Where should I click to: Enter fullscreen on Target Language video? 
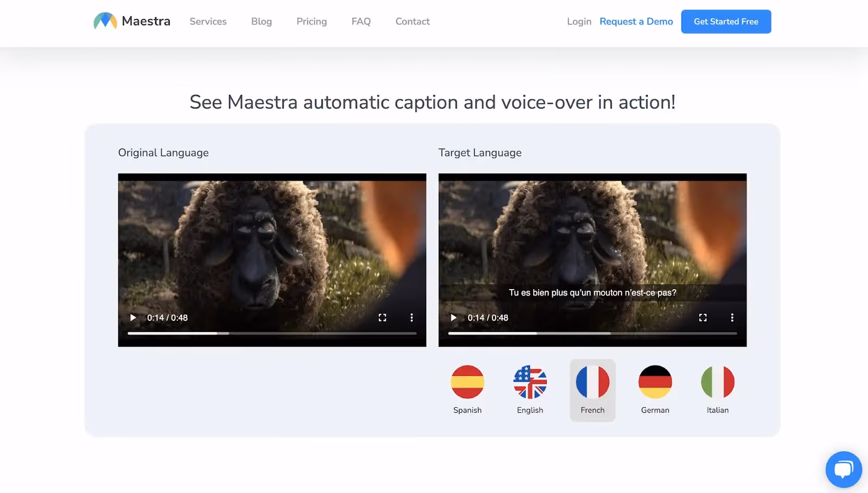click(703, 318)
